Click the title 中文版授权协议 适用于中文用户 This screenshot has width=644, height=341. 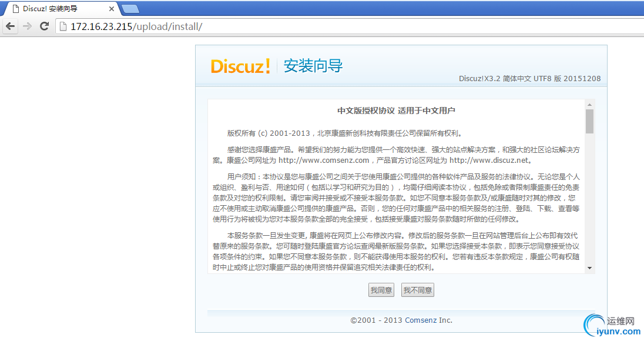pos(397,111)
